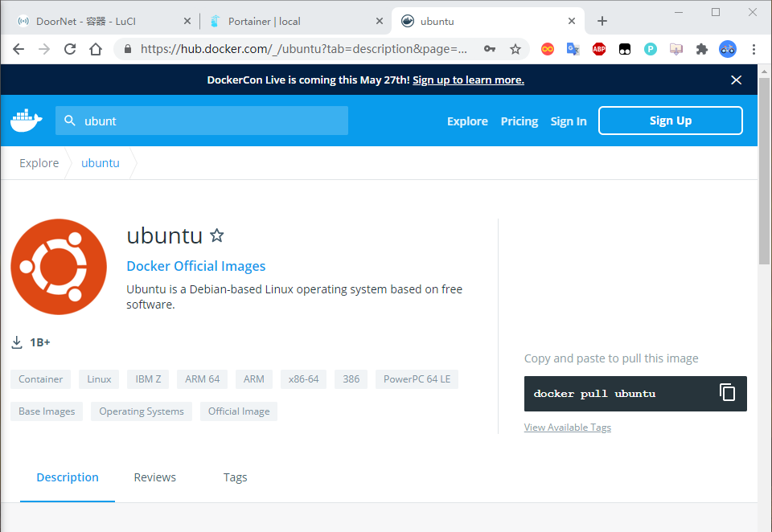Screen dimensions: 772x532
Task: Open the Reviews tab
Action: coord(154,477)
